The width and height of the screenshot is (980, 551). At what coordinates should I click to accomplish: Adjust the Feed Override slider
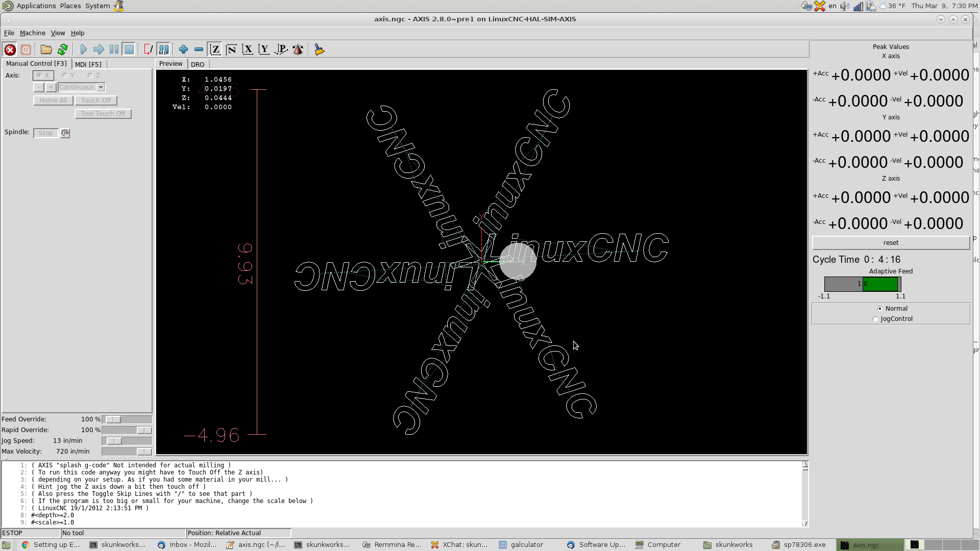coord(127,419)
